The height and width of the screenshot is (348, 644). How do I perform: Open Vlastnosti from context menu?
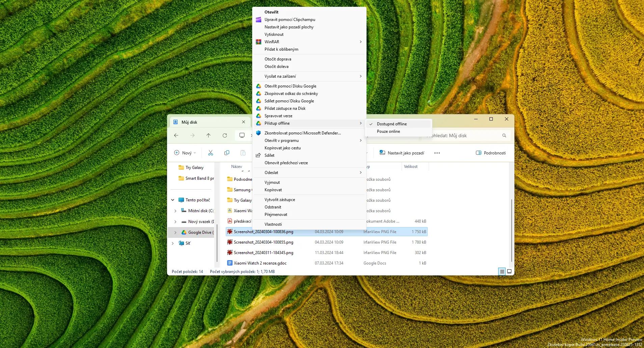tap(310, 224)
